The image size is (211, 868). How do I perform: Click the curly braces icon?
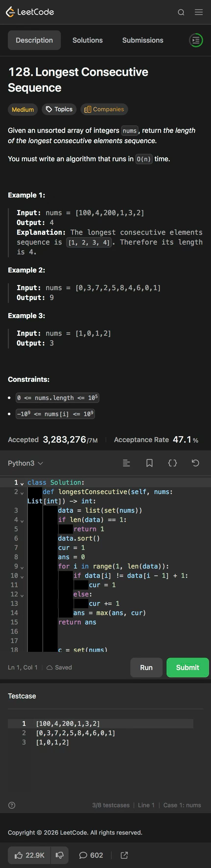click(172, 463)
